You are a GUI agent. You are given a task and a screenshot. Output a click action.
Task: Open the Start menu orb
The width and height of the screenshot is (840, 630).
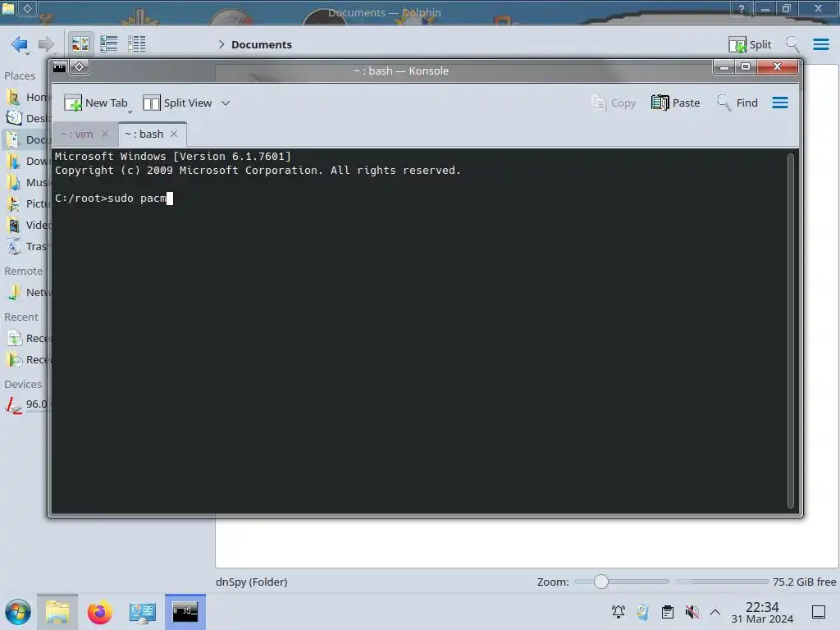click(x=18, y=612)
